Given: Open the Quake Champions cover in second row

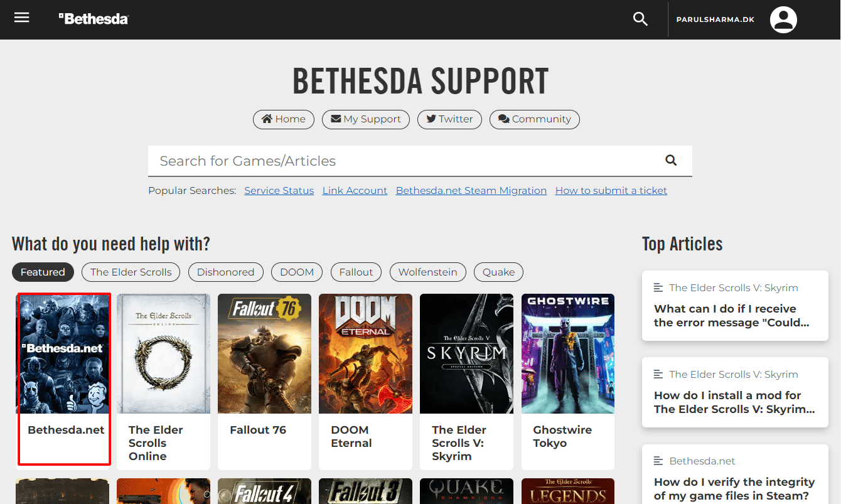Looking at the screenshot, I should click(467, 491).
